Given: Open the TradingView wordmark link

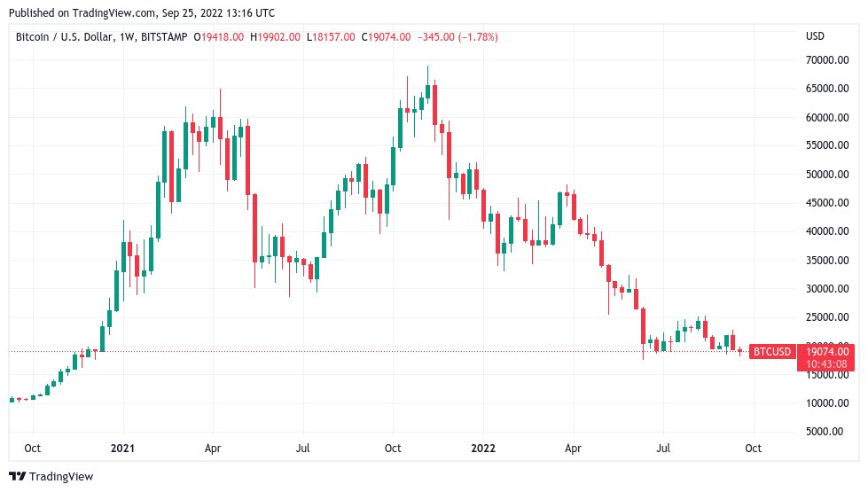Looking at the screenshot, I should click(61, 477).
